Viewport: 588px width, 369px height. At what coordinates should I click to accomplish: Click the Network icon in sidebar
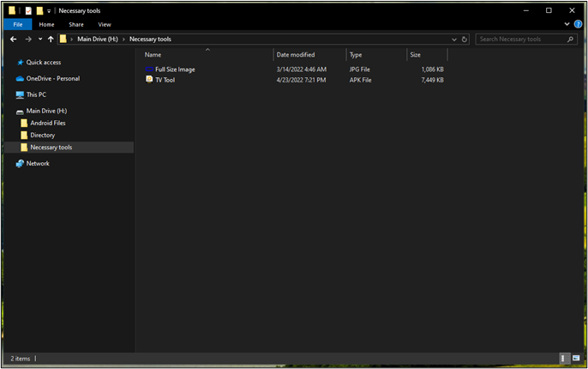(x=20, y=163)
